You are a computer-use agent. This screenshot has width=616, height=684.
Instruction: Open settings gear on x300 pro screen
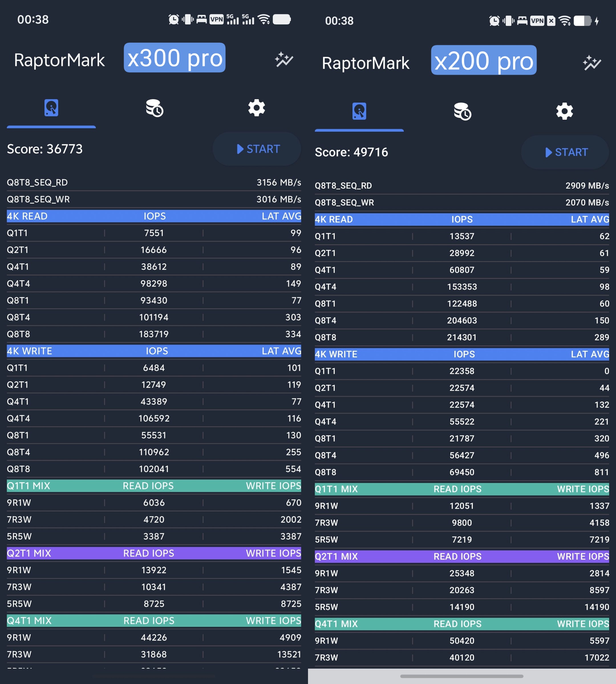[x=257, y=108]
